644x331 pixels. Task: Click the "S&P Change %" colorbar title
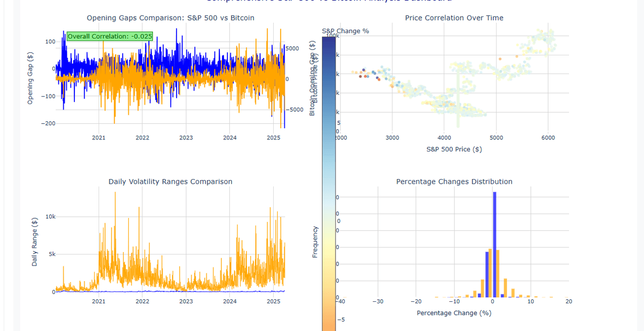coord(346,31)
